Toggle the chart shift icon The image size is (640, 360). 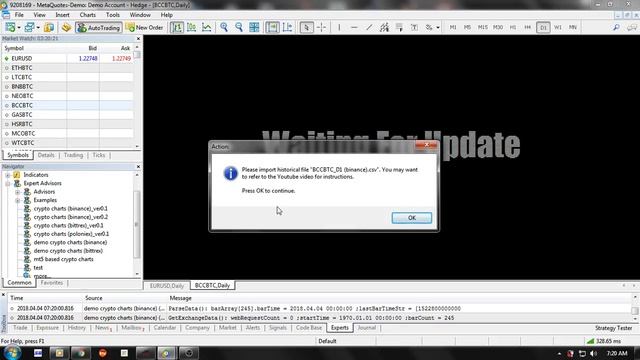287,27
